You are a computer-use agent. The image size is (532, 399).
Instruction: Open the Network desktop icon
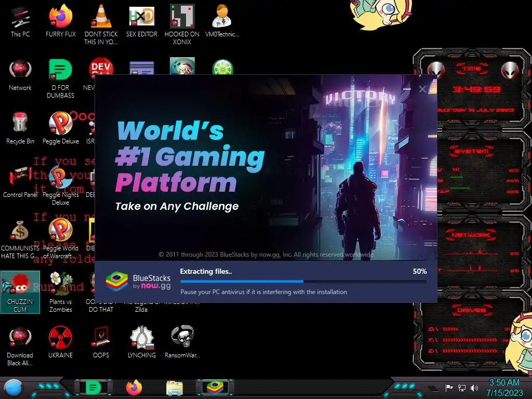pyautogui.click(x=20, y=75)
